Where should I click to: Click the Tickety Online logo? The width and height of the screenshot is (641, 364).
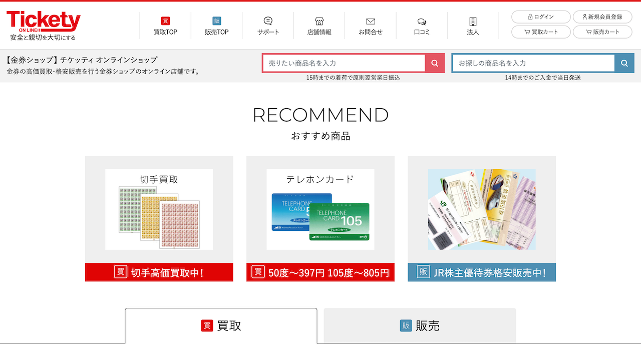[43, 25]
